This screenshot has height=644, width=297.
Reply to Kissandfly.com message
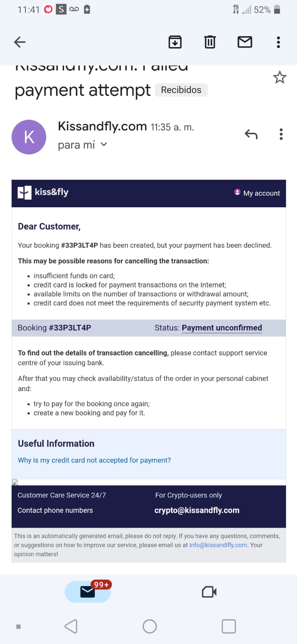click(x=251, y=134)
